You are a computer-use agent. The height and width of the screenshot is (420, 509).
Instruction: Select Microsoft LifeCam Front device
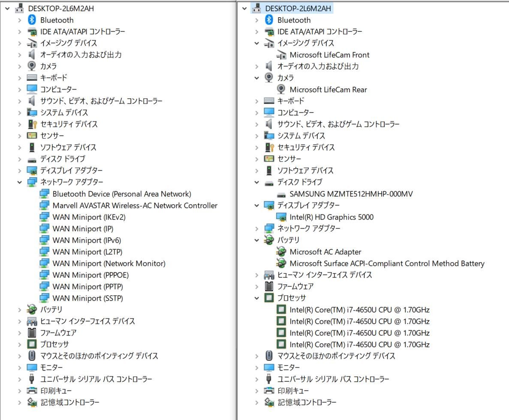329,55
